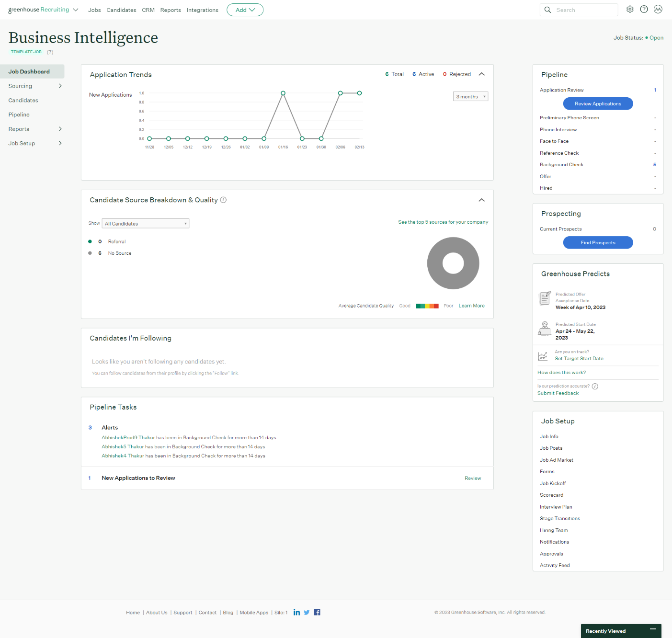Image resolution: width=672 pixels, height=638 pixels.
Task: Click Learn More about candidate quality
Action: [x=471, y=306]
